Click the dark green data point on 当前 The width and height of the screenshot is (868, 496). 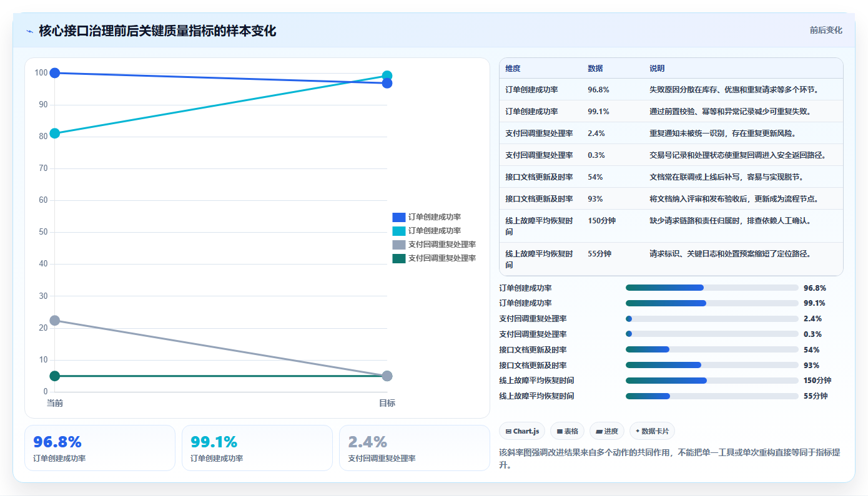55,376
